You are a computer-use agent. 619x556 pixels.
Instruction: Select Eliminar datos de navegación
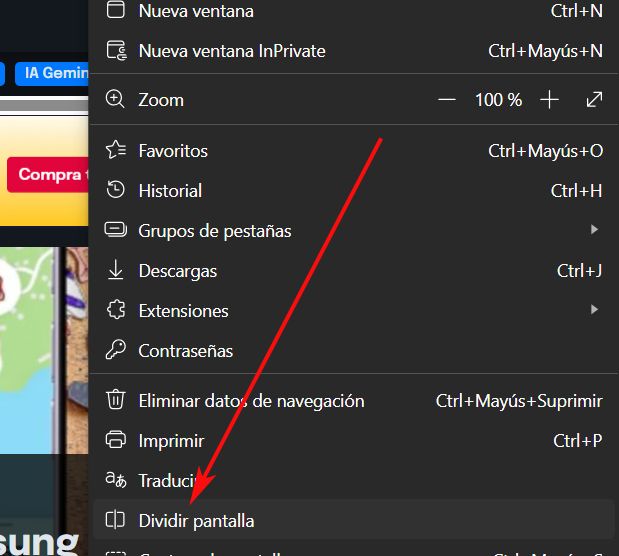(354, 401)
